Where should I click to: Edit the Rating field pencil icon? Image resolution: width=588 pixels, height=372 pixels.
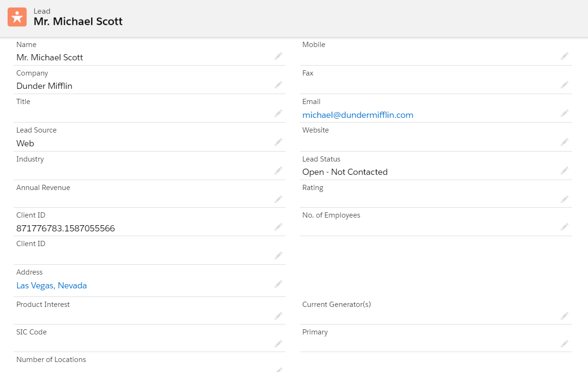coord(565,199)
